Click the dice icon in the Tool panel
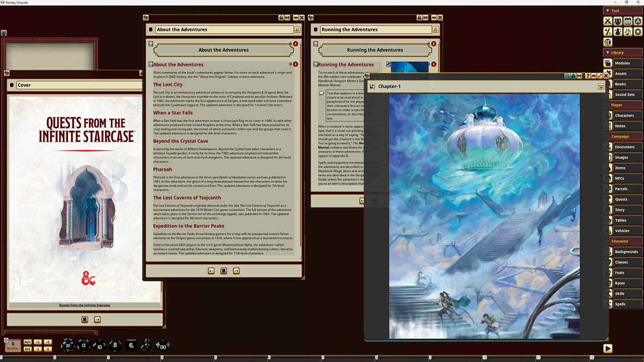 pyautogui.click(x=638, y=21)
